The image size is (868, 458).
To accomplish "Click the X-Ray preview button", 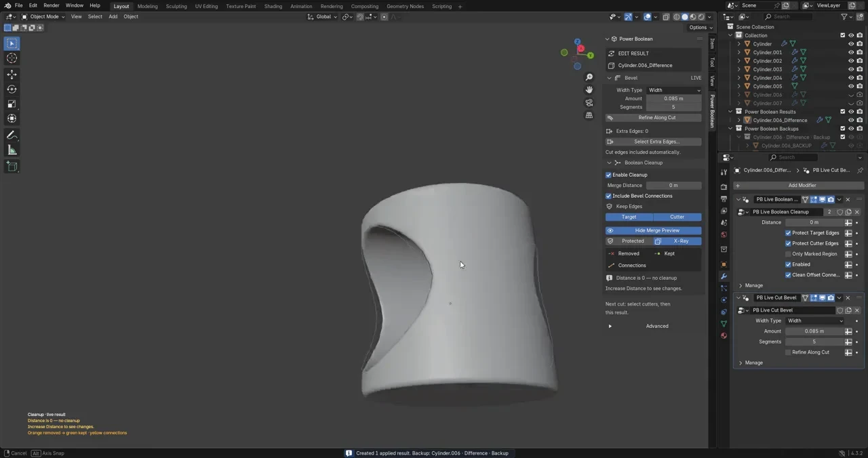I will point(677,241).
